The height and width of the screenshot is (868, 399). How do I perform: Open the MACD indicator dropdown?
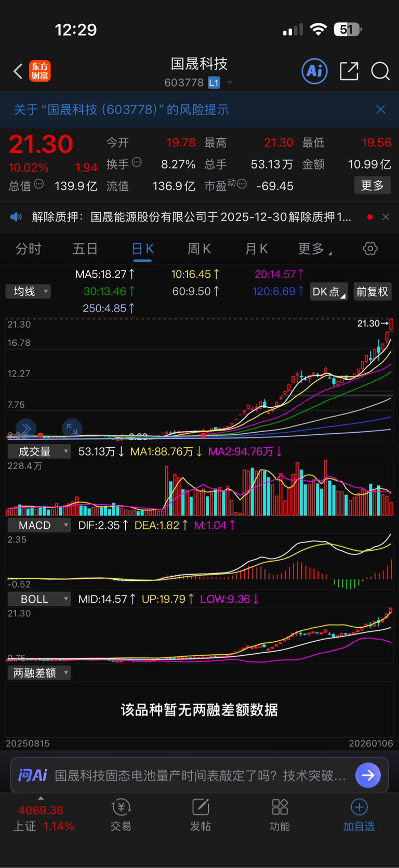pos(39,525)
